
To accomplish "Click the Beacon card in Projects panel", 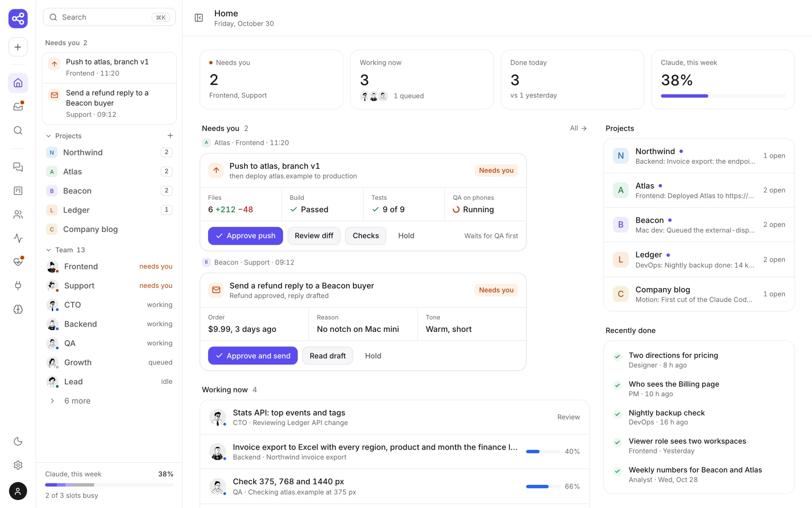I will (699, 225).
